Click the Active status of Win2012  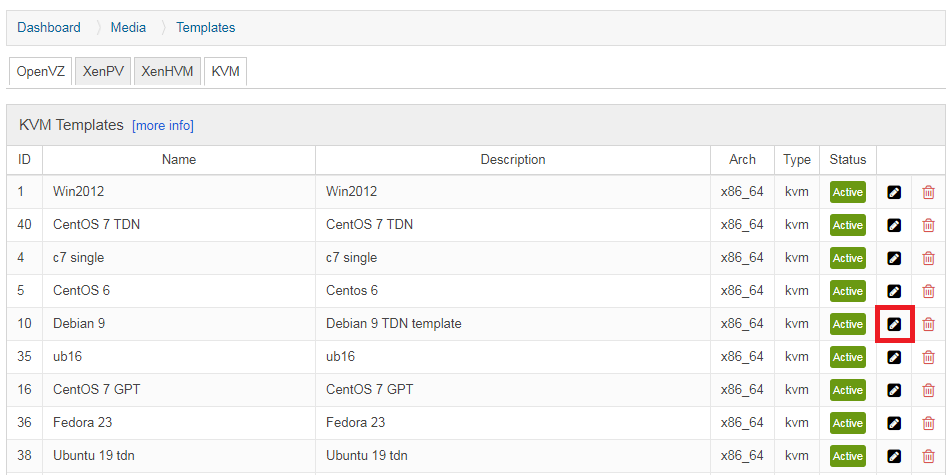point(848,192)
